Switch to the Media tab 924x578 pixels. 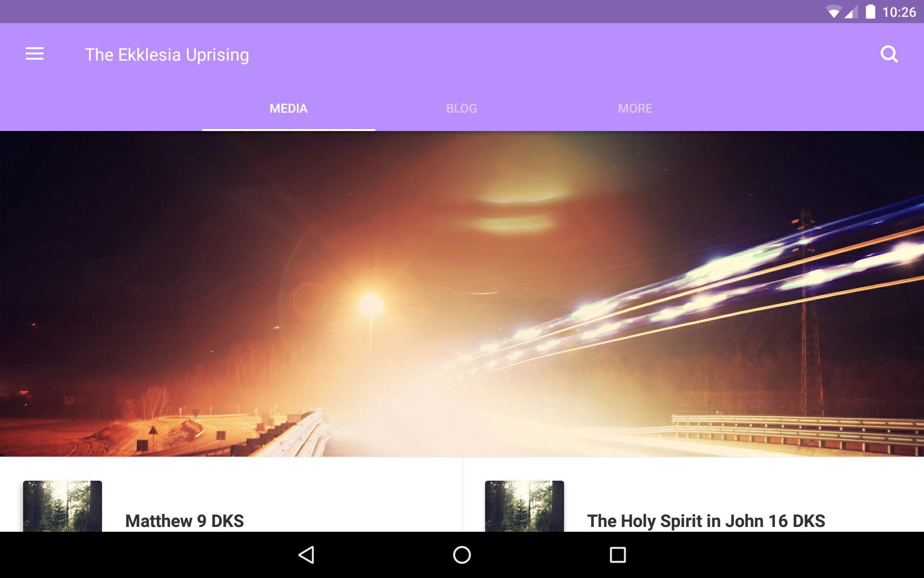click(288, 108)
